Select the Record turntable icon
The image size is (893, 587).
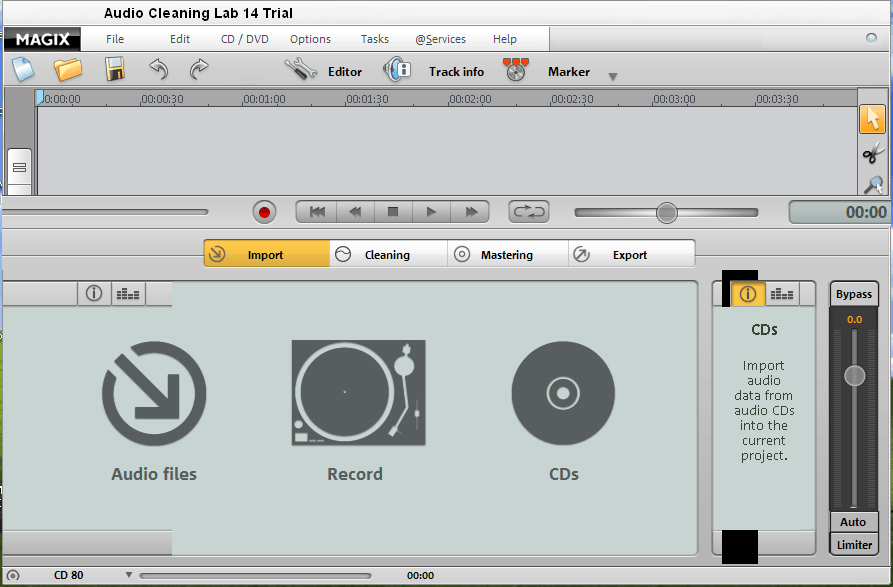[356, 393]
